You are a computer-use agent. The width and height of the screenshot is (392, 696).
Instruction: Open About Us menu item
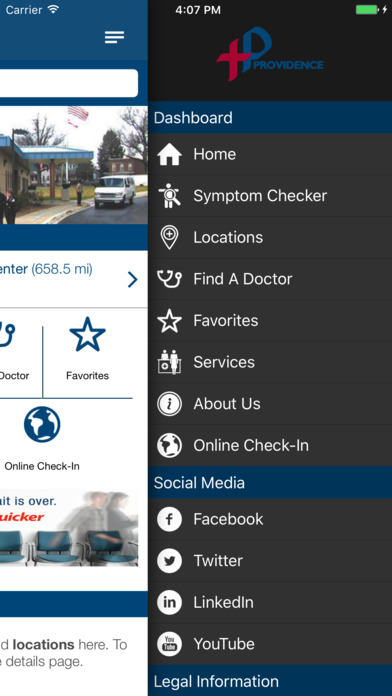(x=270, y=404)
